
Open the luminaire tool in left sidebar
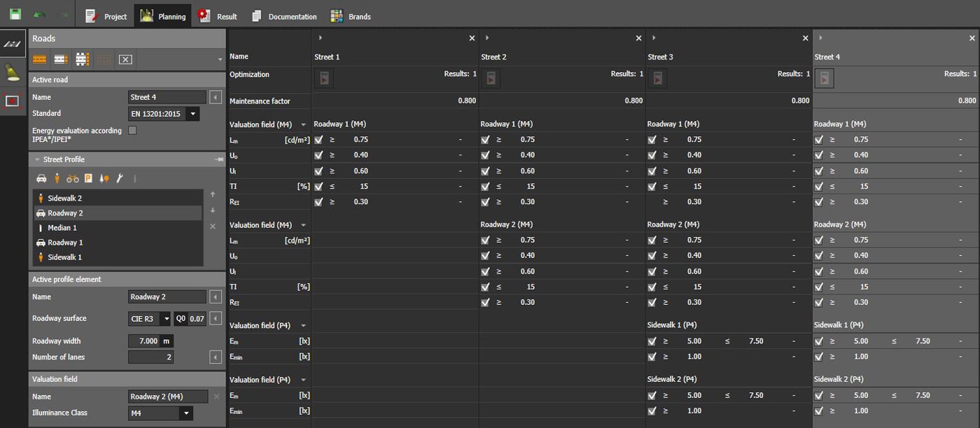click(x=12, y=71)
